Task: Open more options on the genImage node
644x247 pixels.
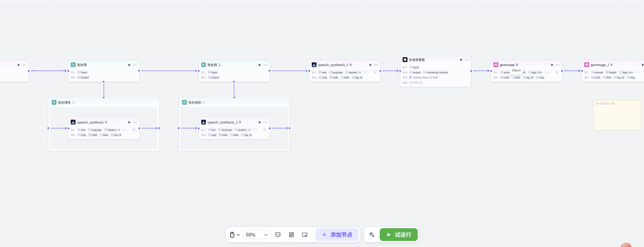Action: tap(558, 65)
